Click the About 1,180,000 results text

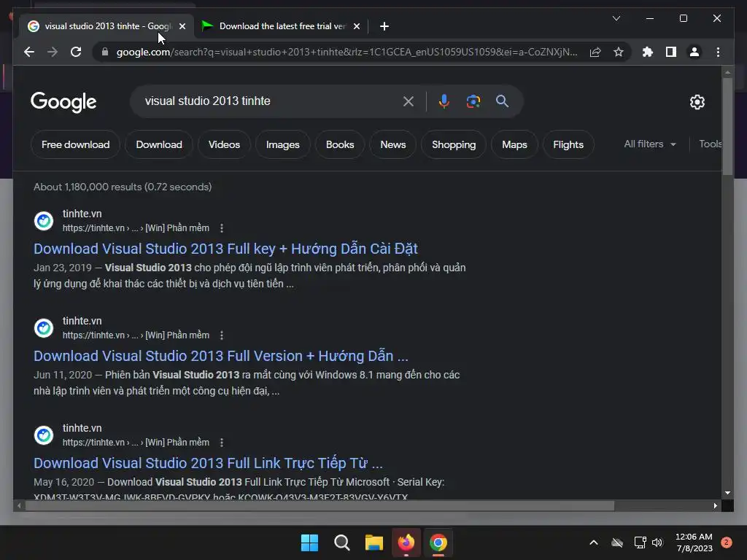click(x=123, y=187)
